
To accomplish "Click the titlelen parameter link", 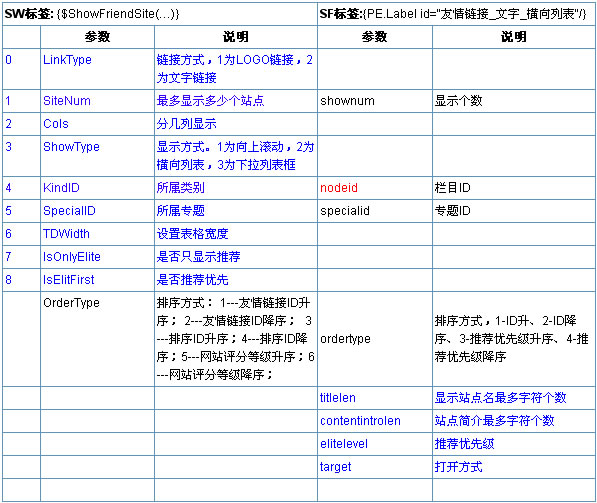I will click(x=338, y=398).
